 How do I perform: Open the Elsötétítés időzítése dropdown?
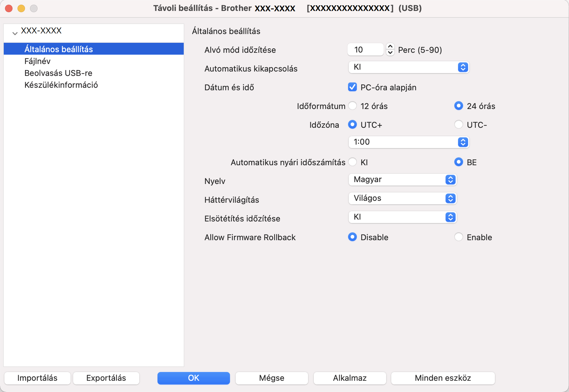pos(402,217)
